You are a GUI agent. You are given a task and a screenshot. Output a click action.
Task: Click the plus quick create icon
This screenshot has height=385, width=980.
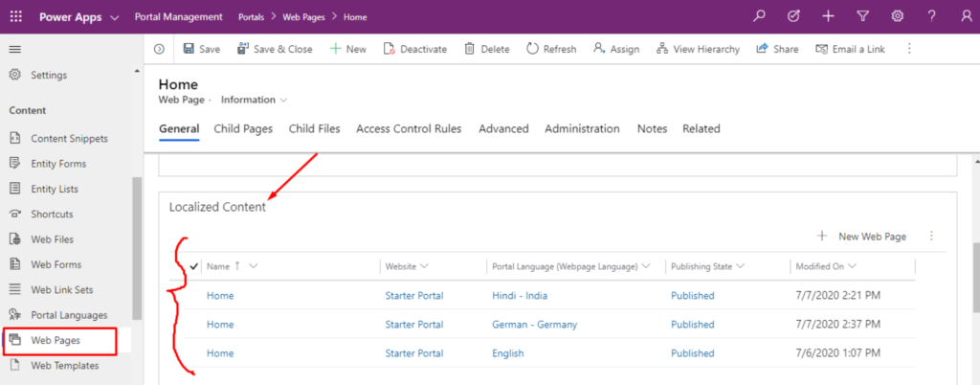pyautogui.click(x=828, y=17)
